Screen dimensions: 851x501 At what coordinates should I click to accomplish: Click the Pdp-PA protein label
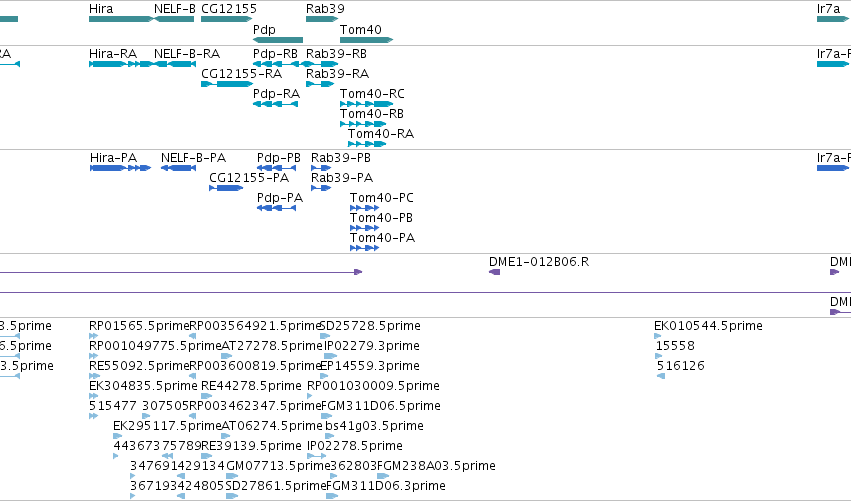(x=280, y=198)
